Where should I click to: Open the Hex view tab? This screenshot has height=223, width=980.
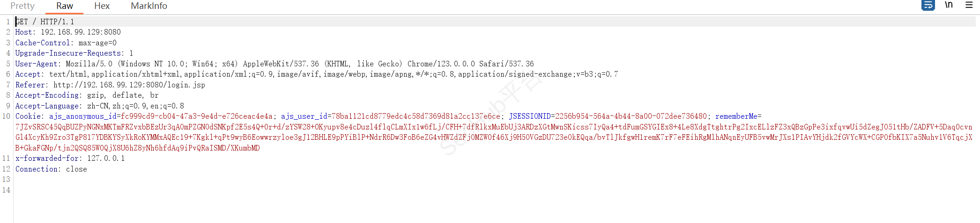point(102,6)
